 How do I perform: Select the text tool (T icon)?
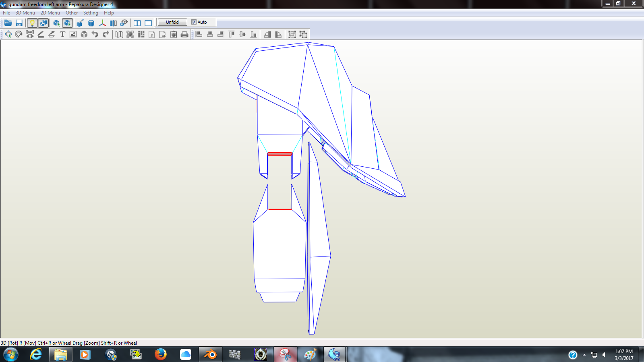tap(62, 34)
